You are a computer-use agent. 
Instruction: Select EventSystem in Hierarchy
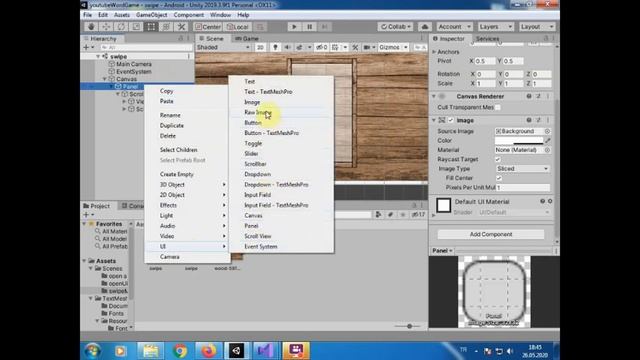133,71
